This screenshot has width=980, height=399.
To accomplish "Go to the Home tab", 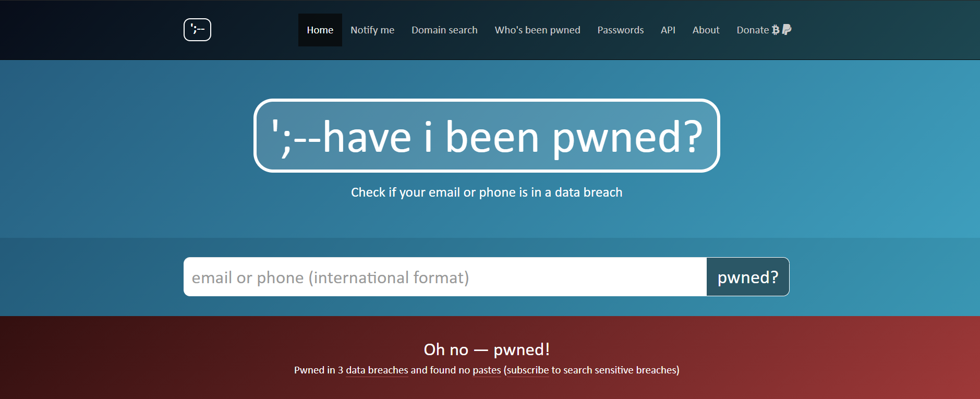I will pos(320,30).
